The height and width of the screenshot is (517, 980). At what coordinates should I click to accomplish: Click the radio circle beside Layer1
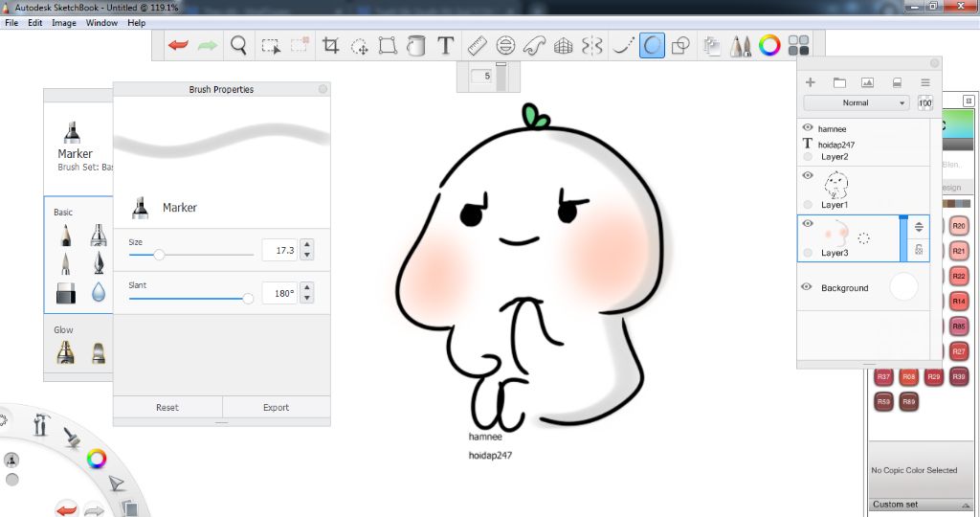[808, 205]
